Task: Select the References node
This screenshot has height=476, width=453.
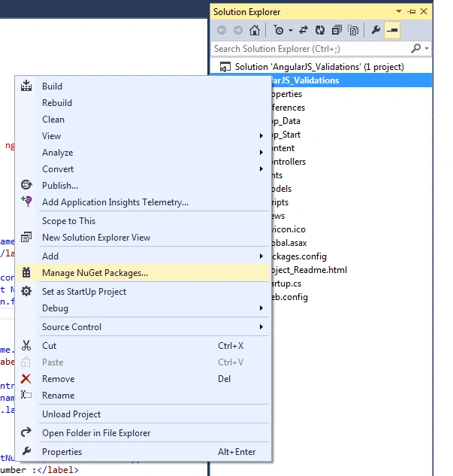Action: (288, 108)
